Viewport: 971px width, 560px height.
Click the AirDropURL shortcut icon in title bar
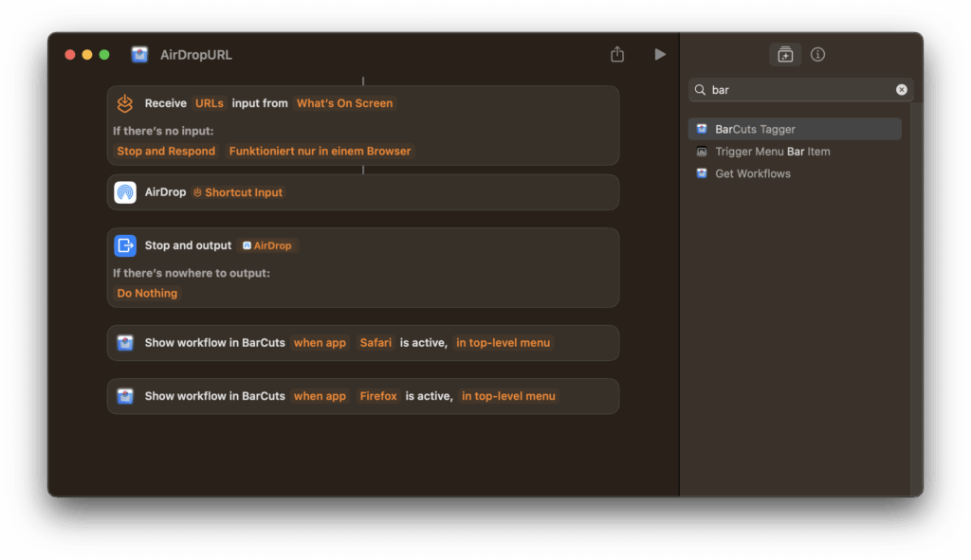coord(139,54)
